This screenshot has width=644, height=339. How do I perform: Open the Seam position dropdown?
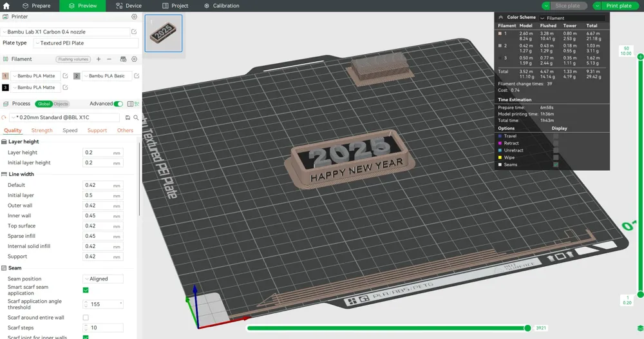(102, 279)
